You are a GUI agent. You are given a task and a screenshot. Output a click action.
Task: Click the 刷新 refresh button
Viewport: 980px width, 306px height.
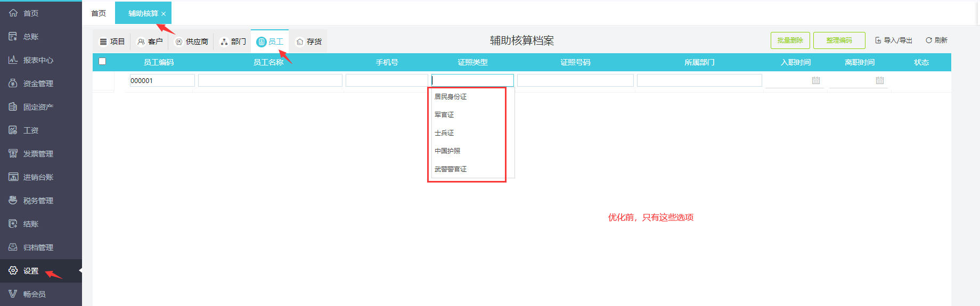coord(936,40)
